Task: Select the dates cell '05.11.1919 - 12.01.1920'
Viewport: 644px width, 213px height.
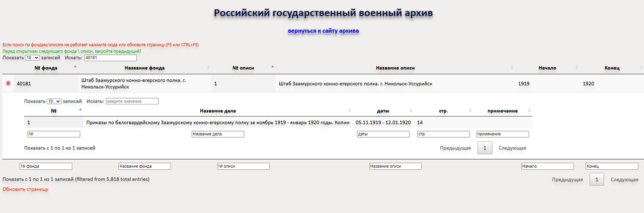Action: [x=383, y=123]
